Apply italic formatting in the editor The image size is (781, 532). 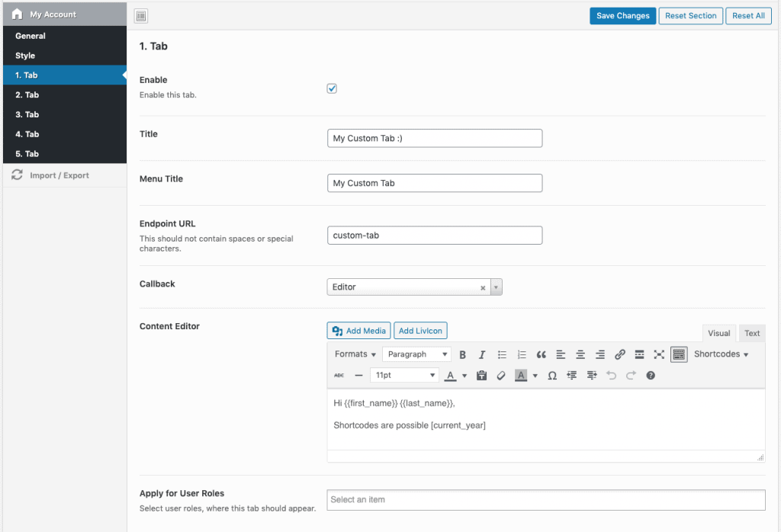click(482, 354)
